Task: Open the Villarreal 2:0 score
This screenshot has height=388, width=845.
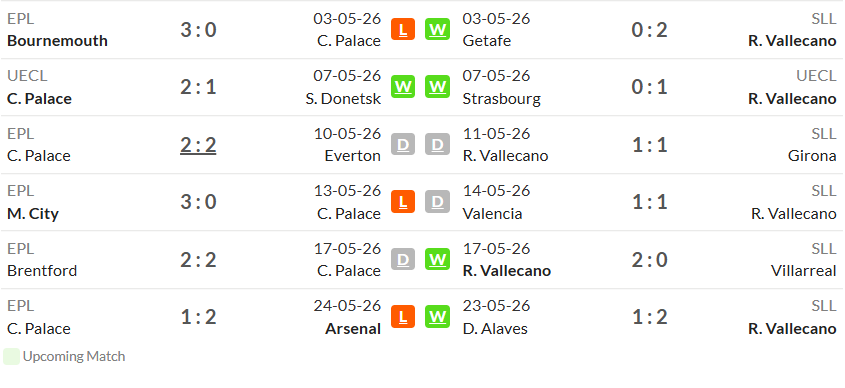Action: point(649,259)
